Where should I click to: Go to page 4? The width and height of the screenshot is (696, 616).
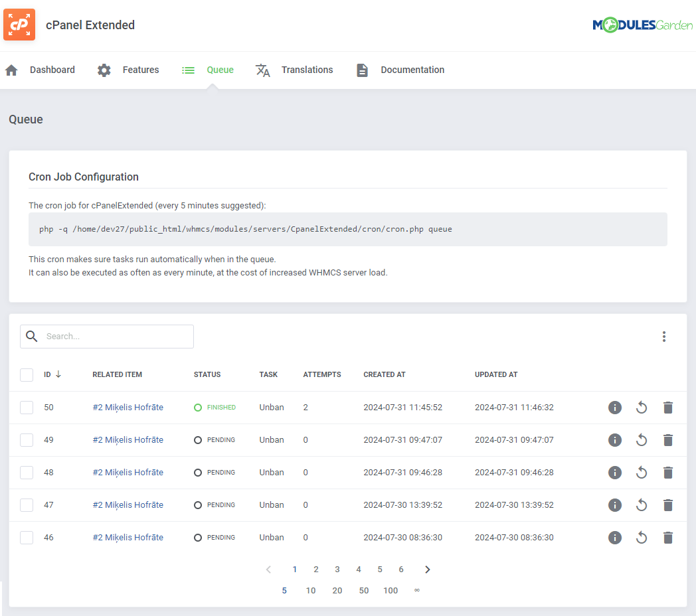click(359, 570)
